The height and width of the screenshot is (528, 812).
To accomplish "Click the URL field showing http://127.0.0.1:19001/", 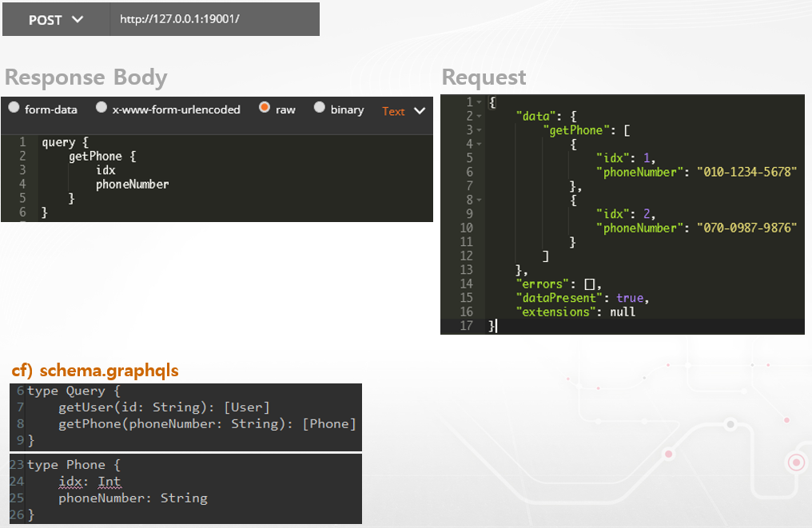I will [179, 20].
